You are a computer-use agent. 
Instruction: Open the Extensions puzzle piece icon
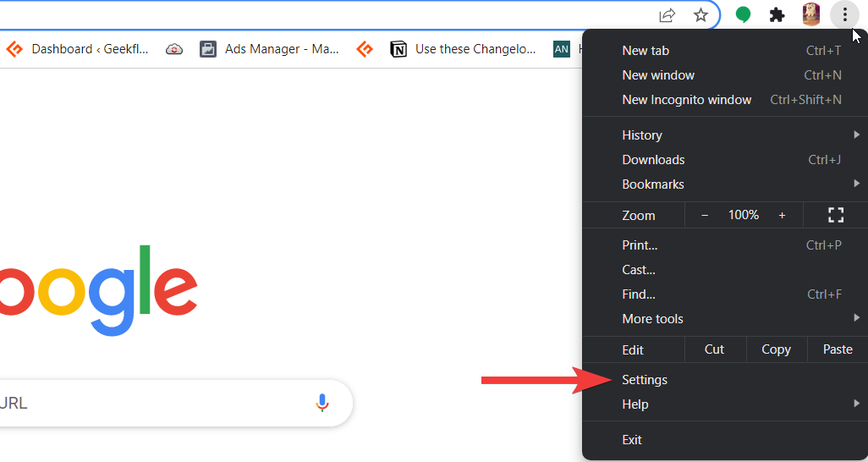(x=777, y=14)
